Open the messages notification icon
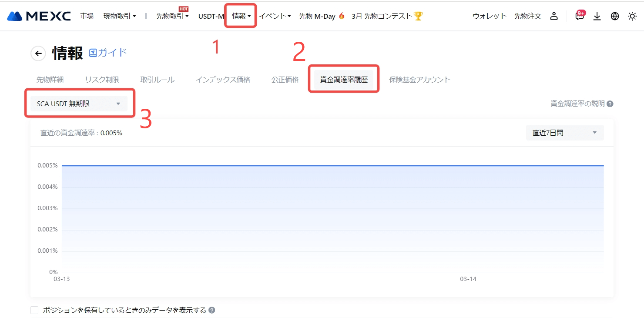The image size is (644, 318). click(x=579, y=16)
